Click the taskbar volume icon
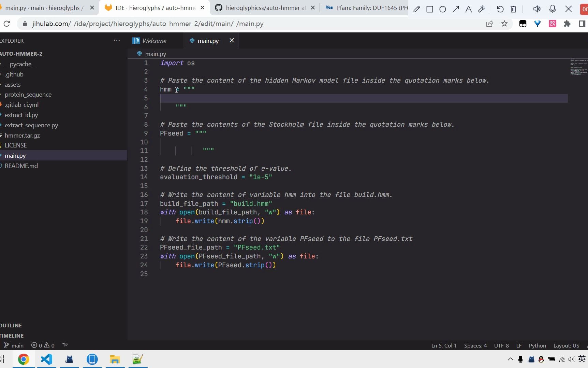The width and height of the screenshot is (588, 368). (x=572, y=359)
